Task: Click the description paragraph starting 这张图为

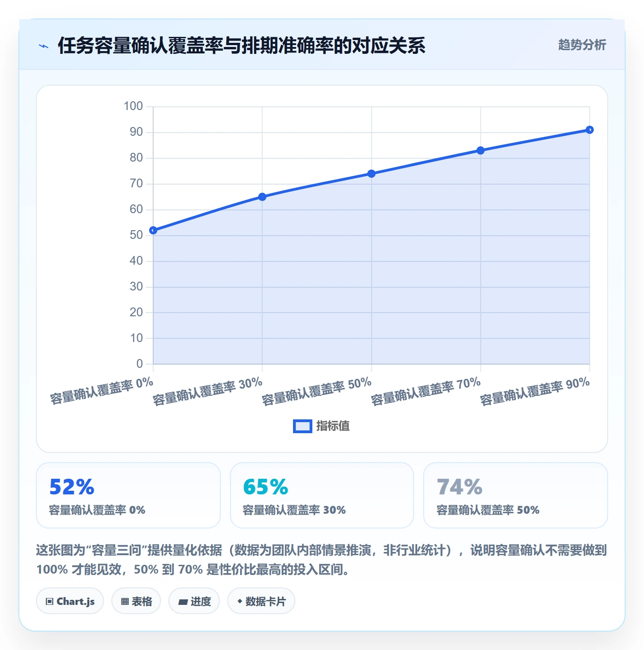Action: click(x=322, y=560)
